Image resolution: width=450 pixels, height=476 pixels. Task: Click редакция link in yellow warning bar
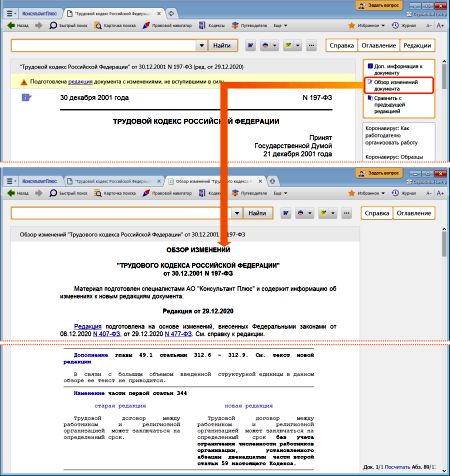point(80,82)
